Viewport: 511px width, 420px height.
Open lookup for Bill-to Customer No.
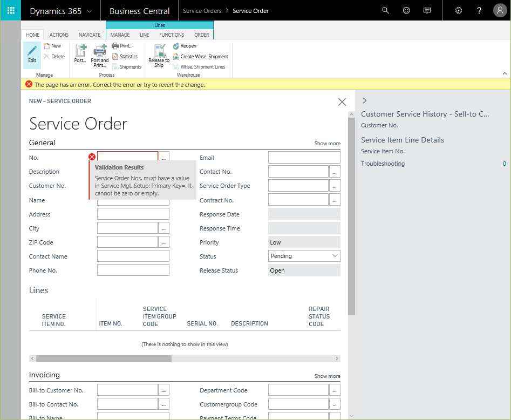[164, 390]
